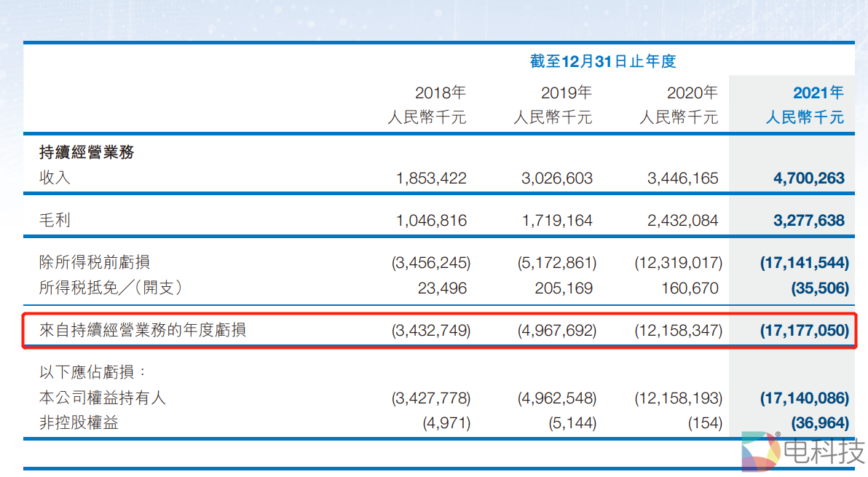
Task: Select the highlighted 2021年 column header
Action: tap(818, 92)
